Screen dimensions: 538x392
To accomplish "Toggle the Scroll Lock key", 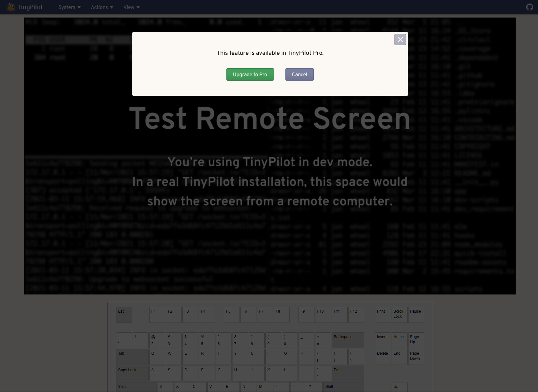I will [400, 315].
